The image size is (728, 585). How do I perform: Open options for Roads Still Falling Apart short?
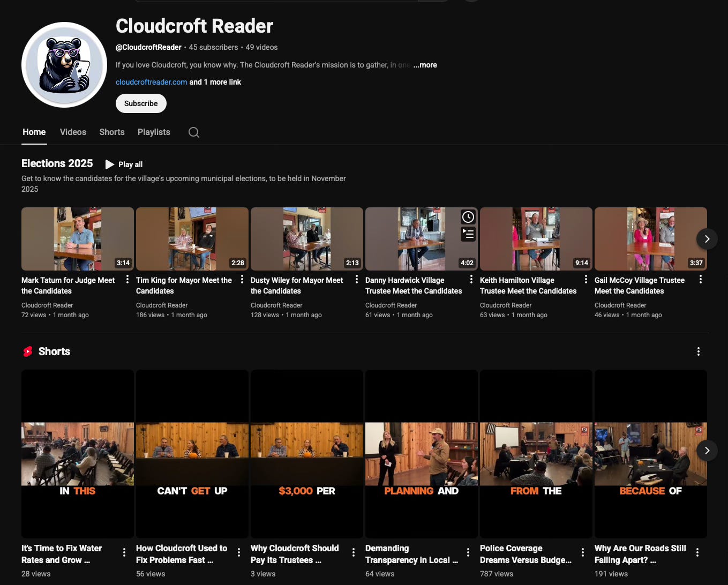click(697, 552)
